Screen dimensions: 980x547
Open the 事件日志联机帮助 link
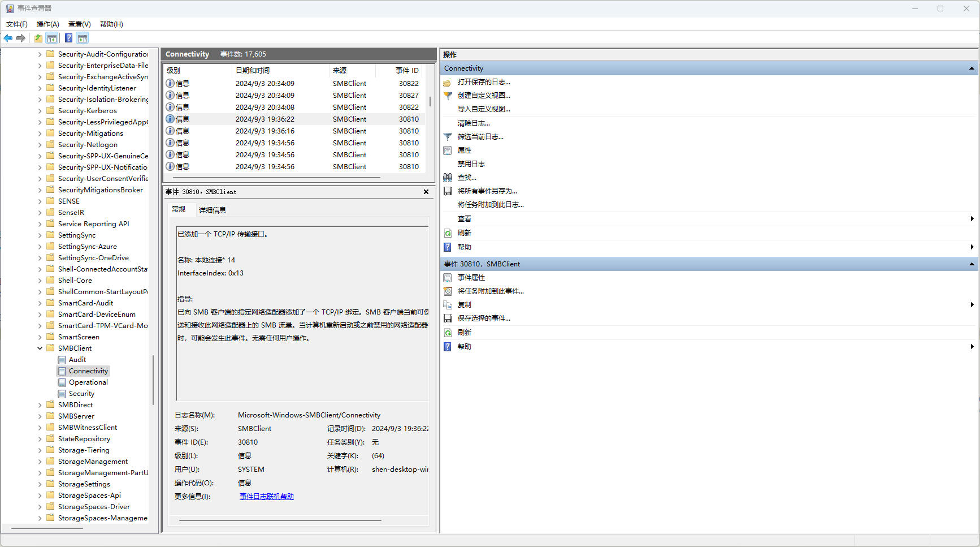267,497
